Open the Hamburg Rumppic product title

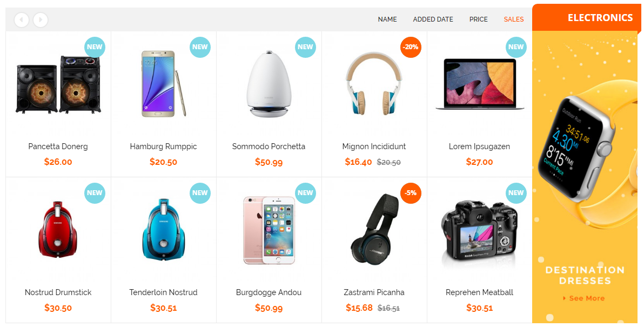click(164, 146)
